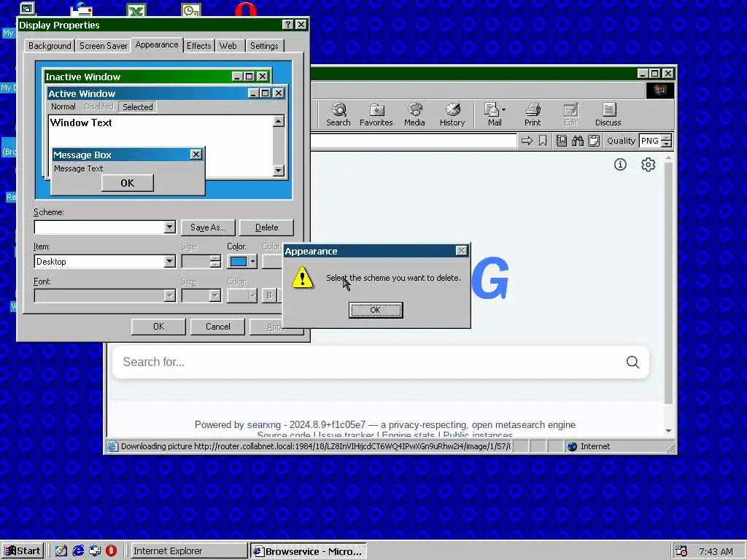Open the Item color picker arrow
Image resolution: width=747 pixels, height=560 pixels.
253,261
